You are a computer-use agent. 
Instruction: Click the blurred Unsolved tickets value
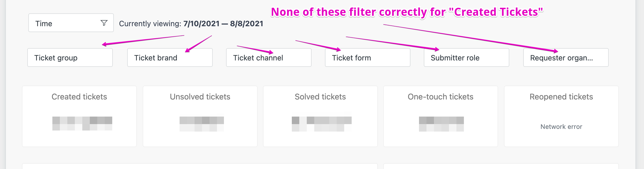[201, 124]
